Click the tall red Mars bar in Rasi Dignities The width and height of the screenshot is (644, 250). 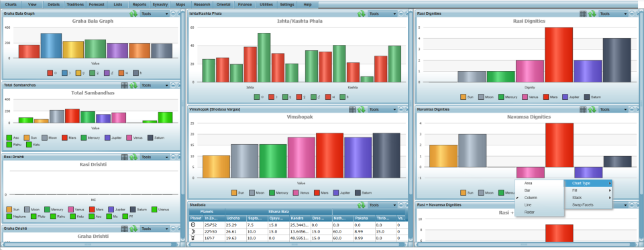click(x=558, y=54)
